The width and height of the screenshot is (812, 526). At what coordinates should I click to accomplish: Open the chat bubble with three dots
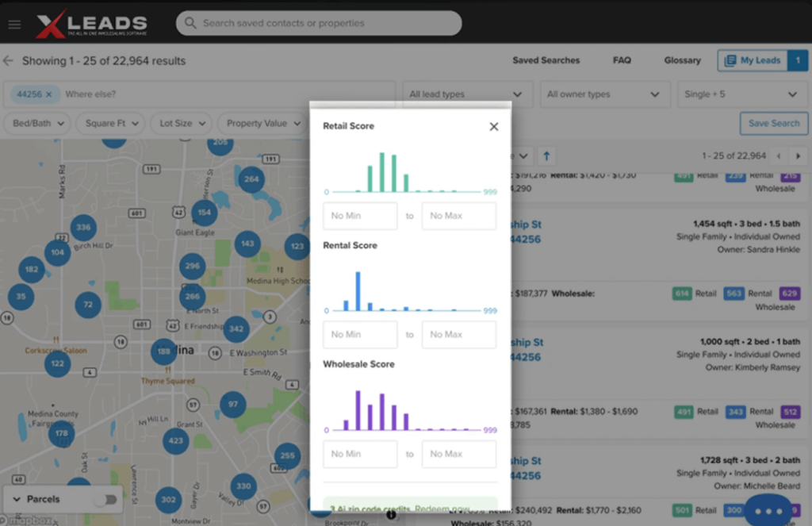[x=768, y=510]
